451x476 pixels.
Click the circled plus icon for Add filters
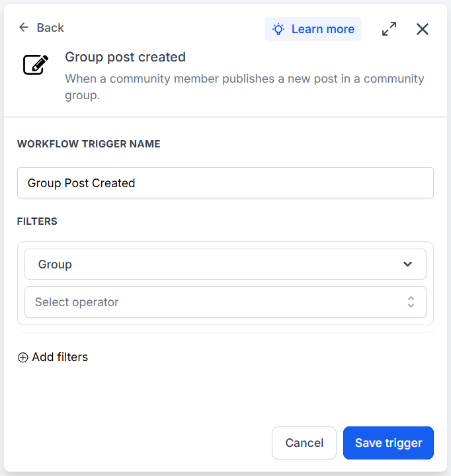coord(22,357)
